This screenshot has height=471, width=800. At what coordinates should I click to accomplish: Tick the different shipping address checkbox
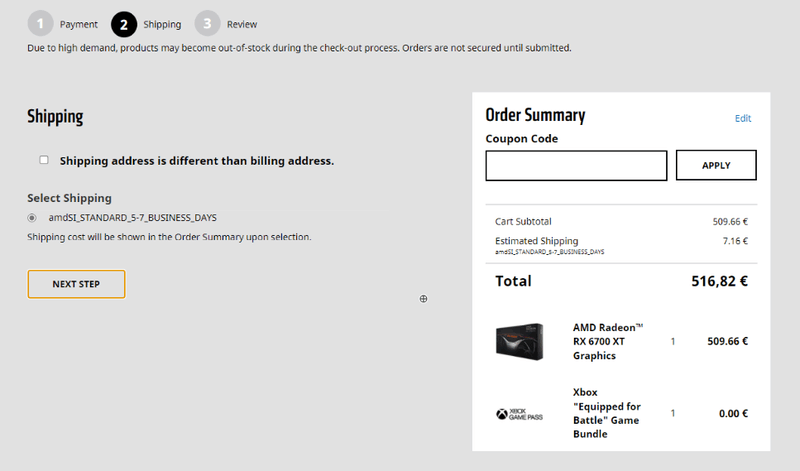coord(44,160)
